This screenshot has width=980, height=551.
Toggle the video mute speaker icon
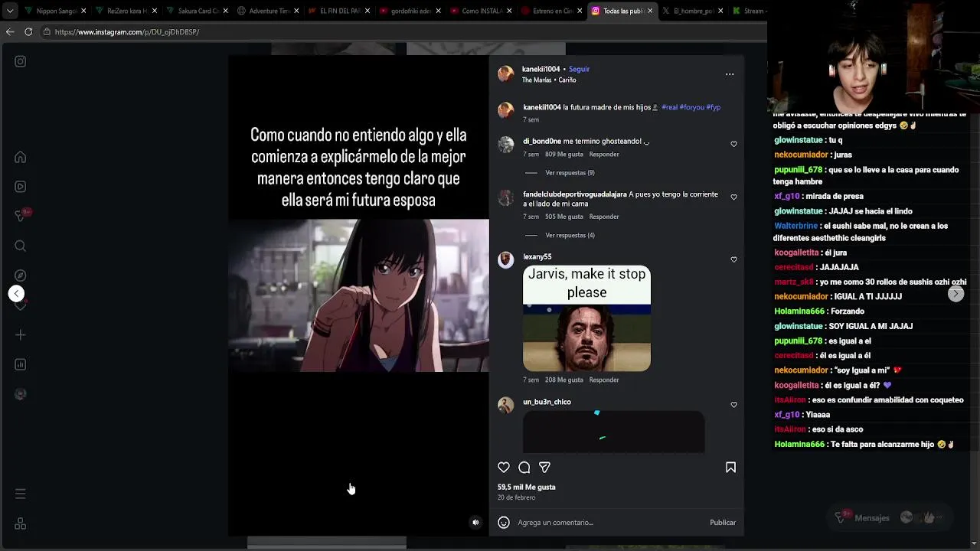pyautogui.click(x=475, y=523)
